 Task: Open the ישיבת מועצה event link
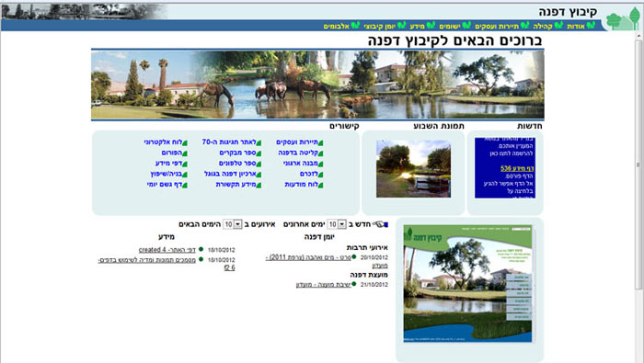pos(324,285)
